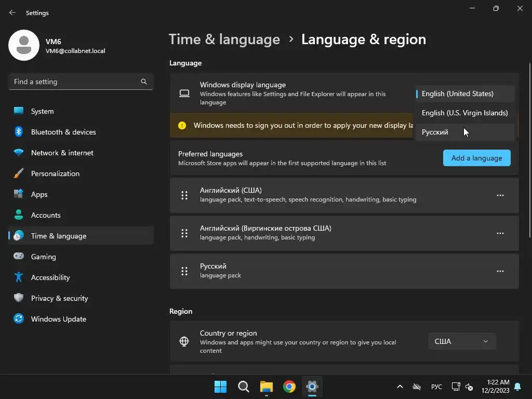
Task: Click the yellow warning icon in sign-out banner
Action: (182, 126)
